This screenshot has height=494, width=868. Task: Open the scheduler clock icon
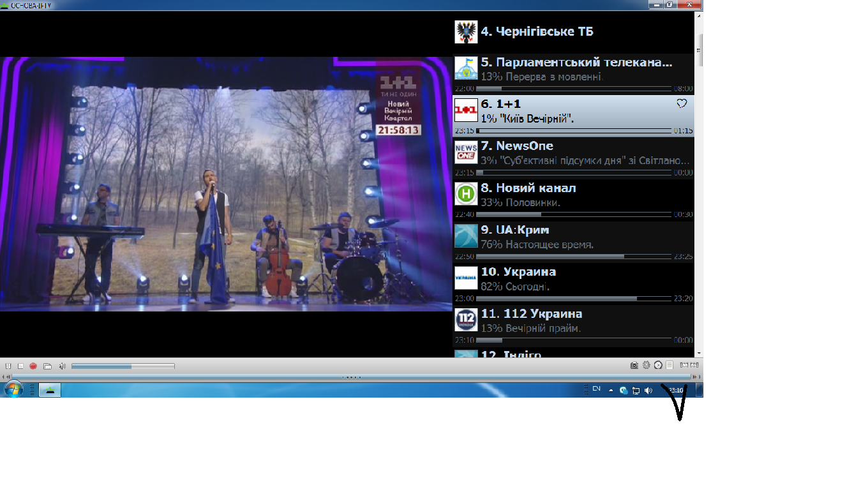tap(658, 365)
